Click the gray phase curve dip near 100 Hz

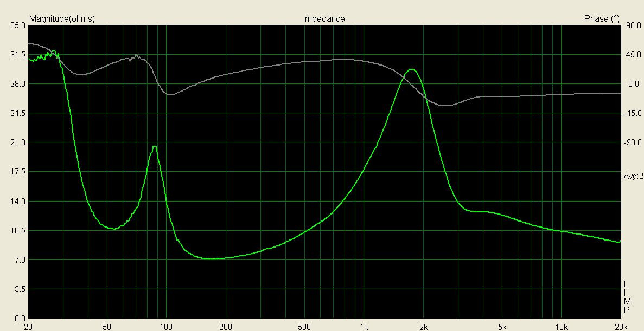(x=170, y=94)
